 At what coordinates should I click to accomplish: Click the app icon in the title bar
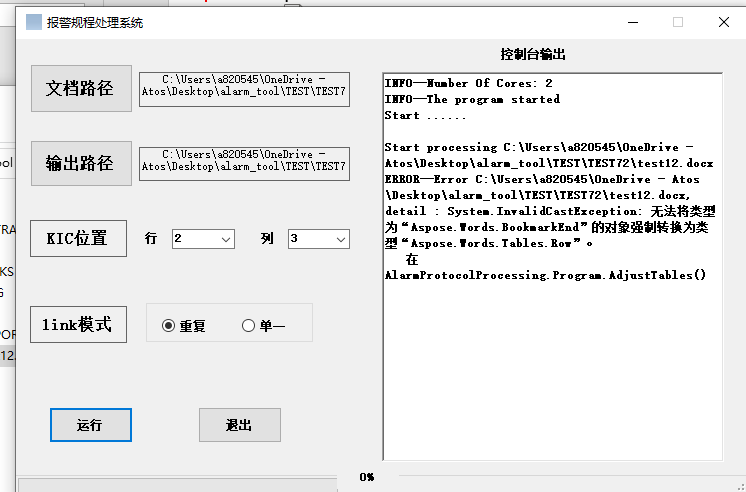coord(34,22)
